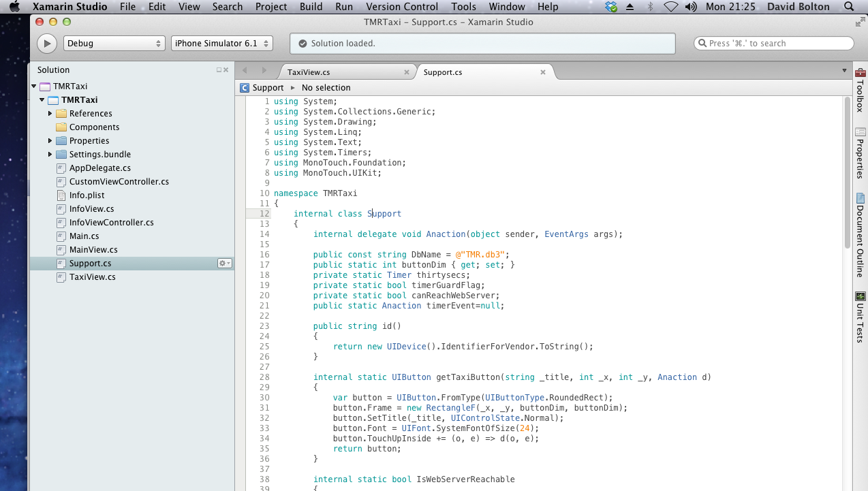Open the Edit menu
868x491 pixels.
(157, 7)
